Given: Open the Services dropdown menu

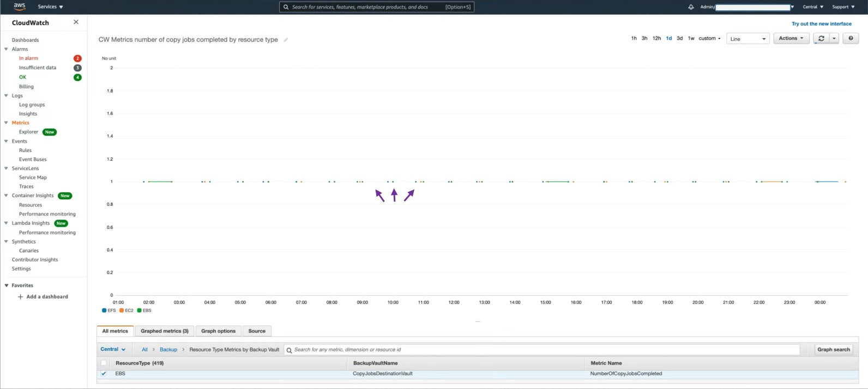Looking at the screenshot, I should [x=50, y=7].
